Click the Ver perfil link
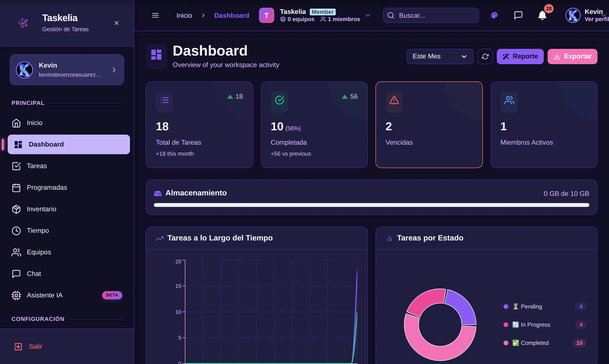The height and width of the screenshot is (364, 609). point(597,19)
